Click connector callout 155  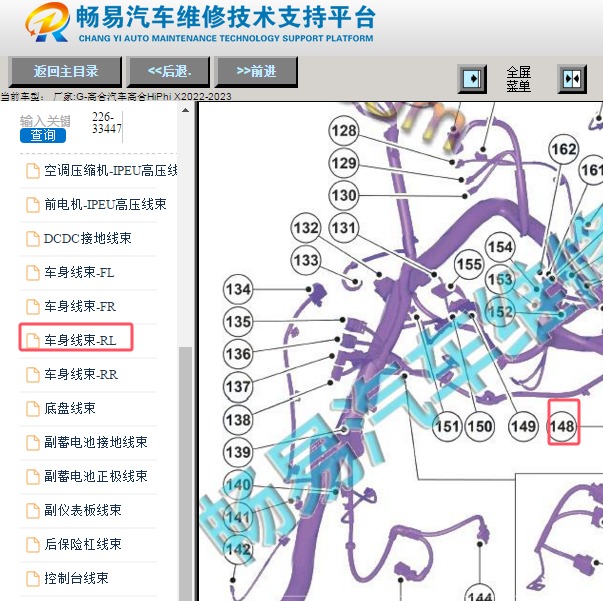click(x=469, y=264)
